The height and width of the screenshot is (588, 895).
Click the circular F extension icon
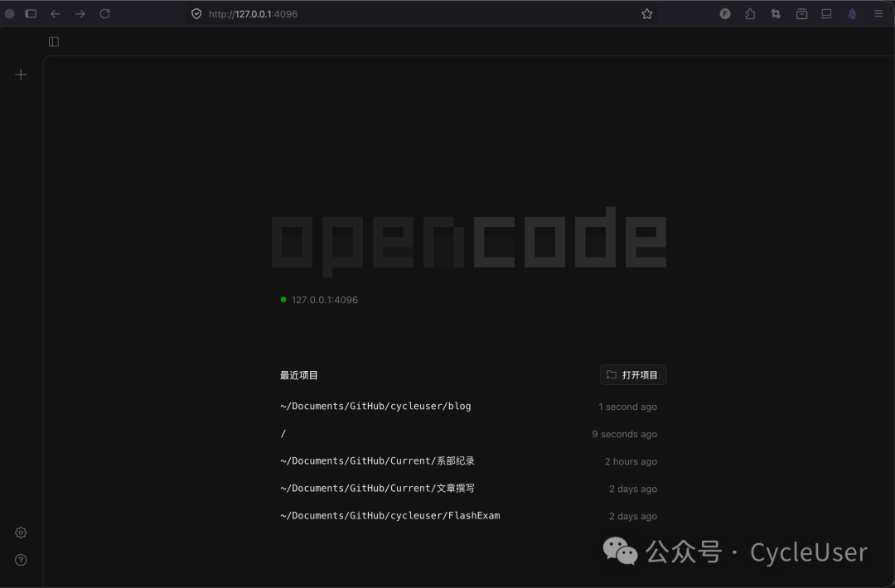(725, 14)
